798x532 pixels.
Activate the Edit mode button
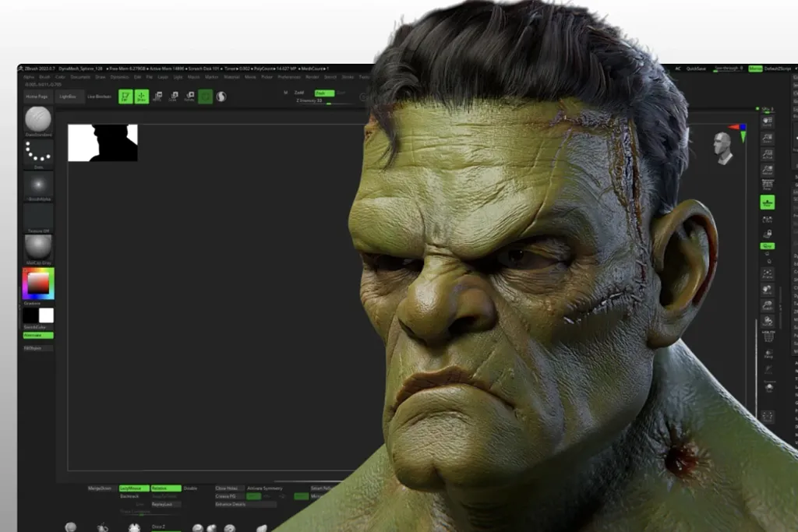pos(125,97)
